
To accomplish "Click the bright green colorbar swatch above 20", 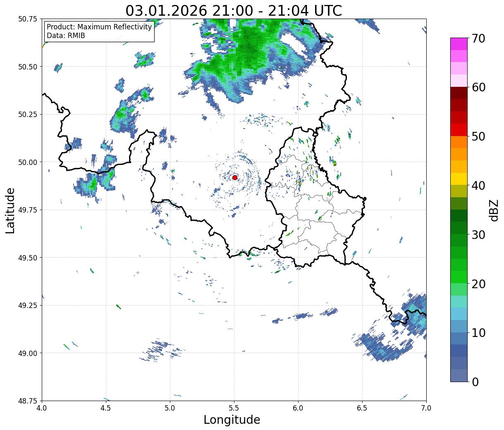I will [x=459, y=277].
